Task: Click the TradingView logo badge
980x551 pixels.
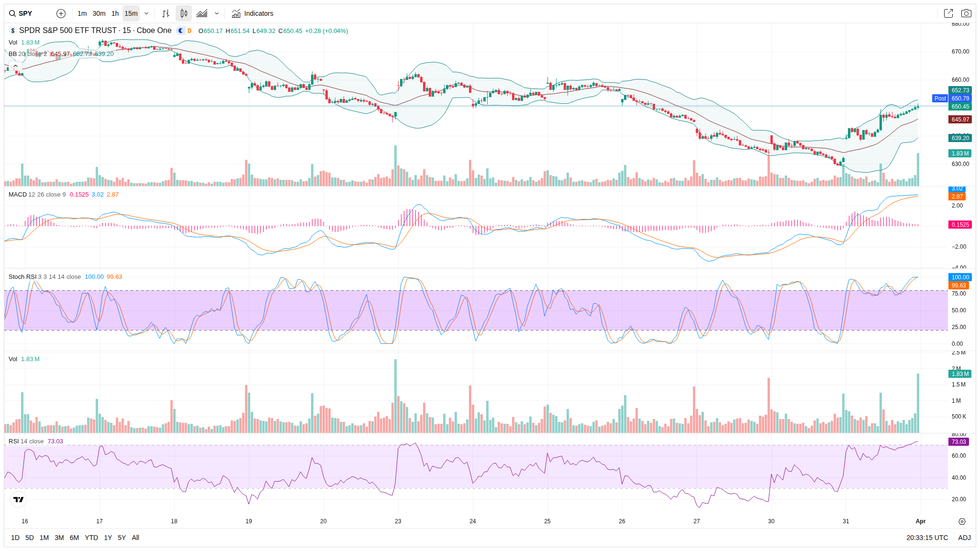Action: [x=18, y=499]
